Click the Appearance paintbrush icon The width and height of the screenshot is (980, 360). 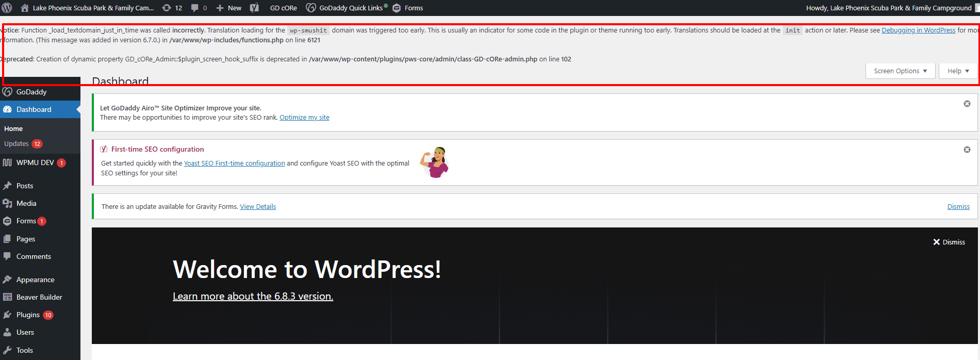(x=7, y=280)
